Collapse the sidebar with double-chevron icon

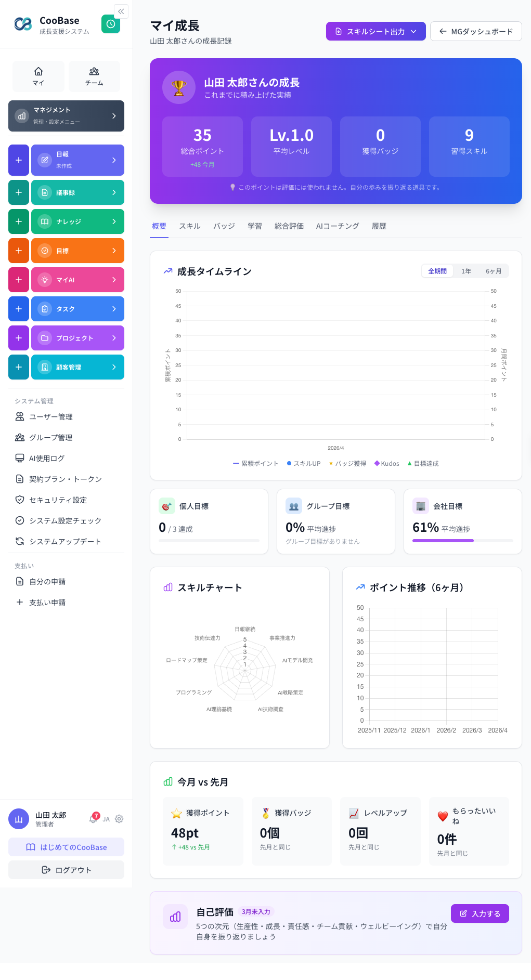[121, 11]
